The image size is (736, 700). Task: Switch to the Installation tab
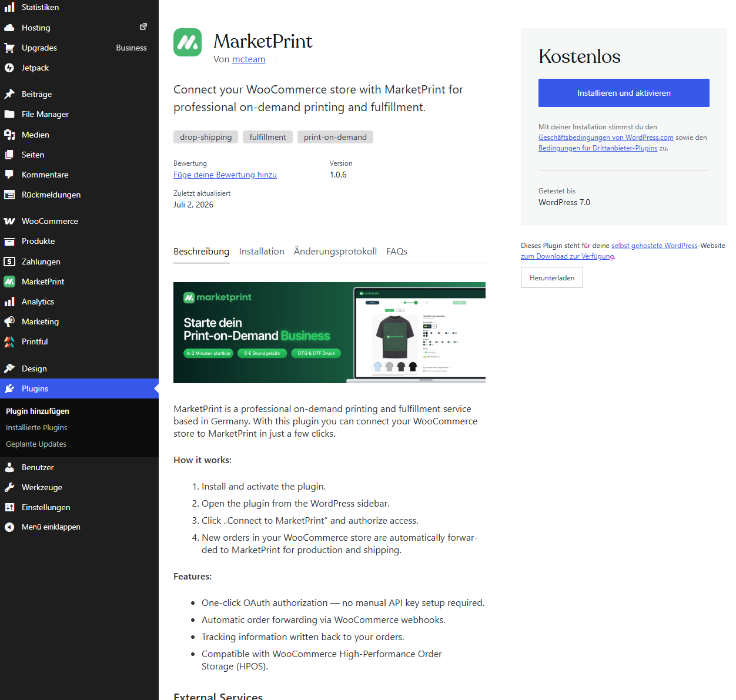click(x=262, y=252)
